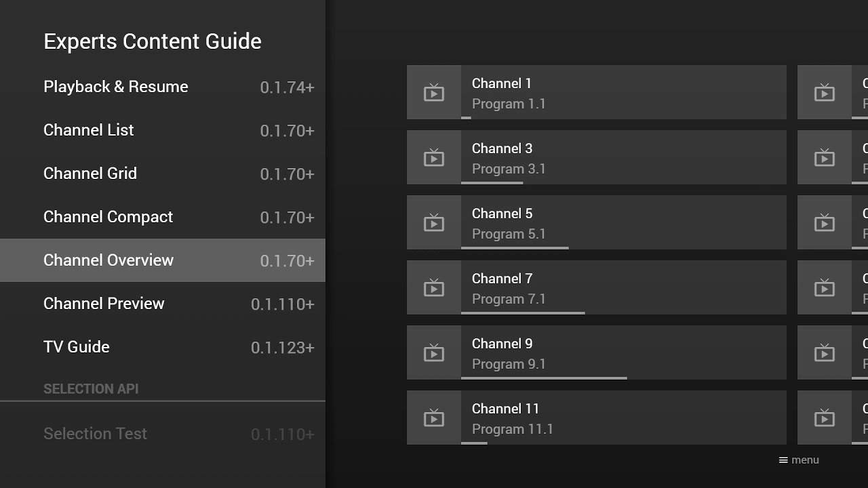The image size is (868, 488).
Task: Click the hamburger menu icon at bottom right
Action: point(783,460)
